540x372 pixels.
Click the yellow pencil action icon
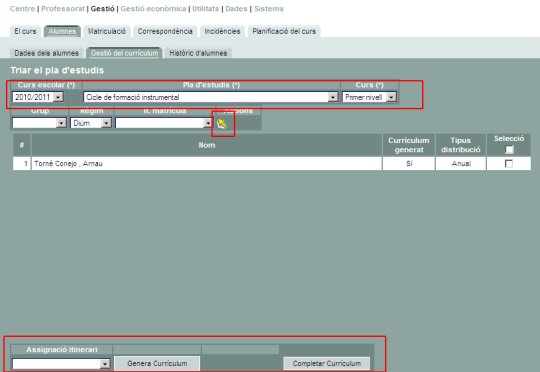click(222, 123)
